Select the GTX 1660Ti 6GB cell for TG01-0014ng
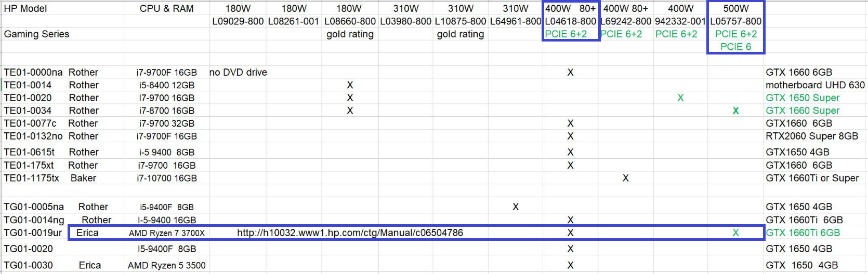The height and width of the screenshot is (274, 868). pos(804,220)
